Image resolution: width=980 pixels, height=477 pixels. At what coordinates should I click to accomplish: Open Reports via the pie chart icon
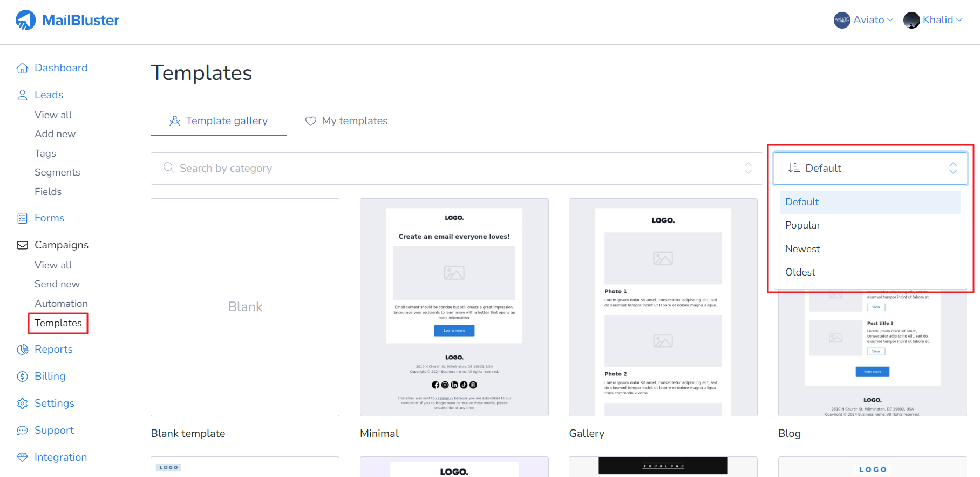pyautogui.click(x=22, y=350)
